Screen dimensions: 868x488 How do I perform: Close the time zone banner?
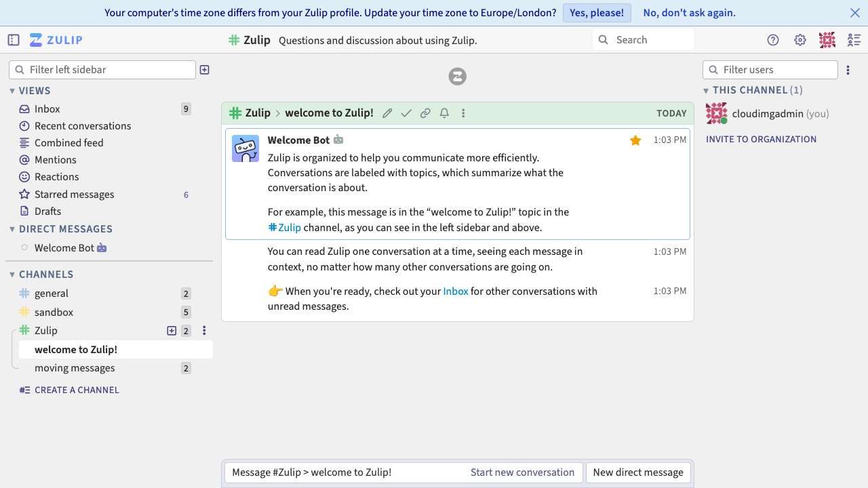click(855, 13)
